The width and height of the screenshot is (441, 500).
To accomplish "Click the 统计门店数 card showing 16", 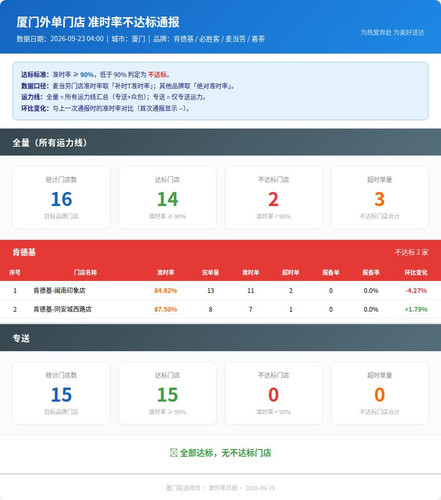I will tap(61, 198).
